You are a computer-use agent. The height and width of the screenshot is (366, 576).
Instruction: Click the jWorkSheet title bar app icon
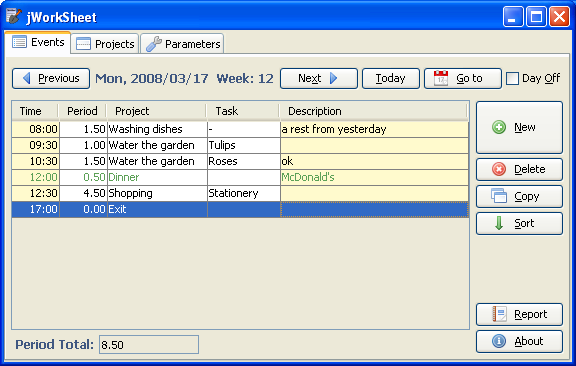tap(14, 16)
